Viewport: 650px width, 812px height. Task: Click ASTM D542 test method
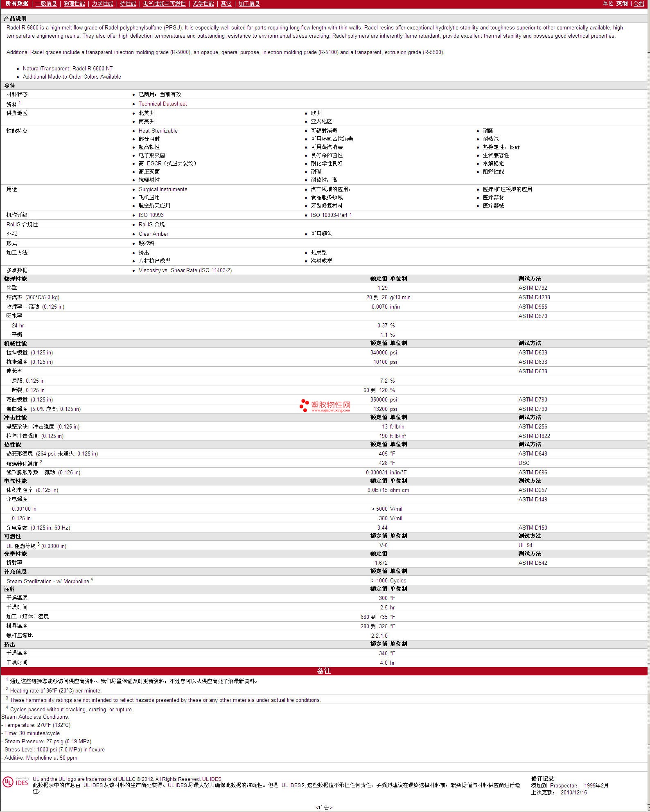[x=533, y=563]
